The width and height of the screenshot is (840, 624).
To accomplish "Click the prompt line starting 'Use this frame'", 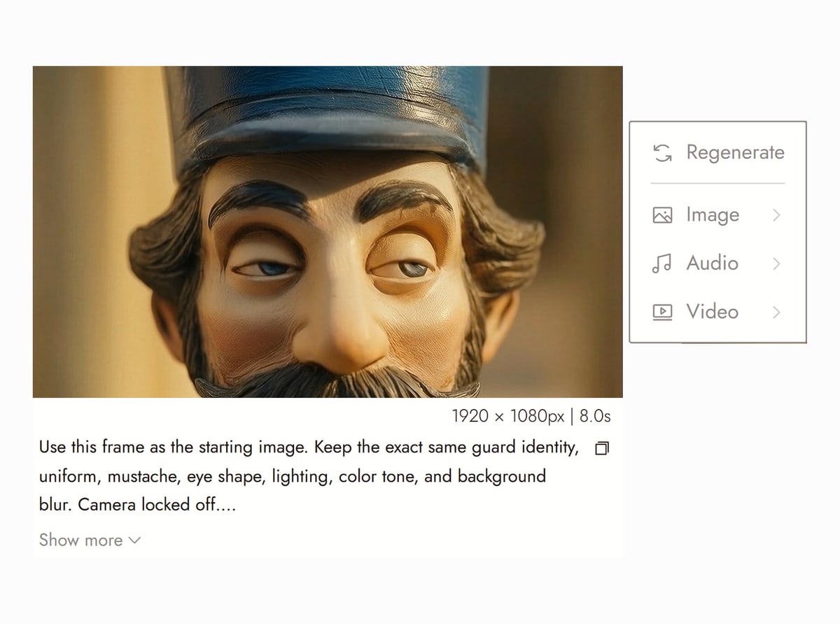I will [x=309, y=448].
